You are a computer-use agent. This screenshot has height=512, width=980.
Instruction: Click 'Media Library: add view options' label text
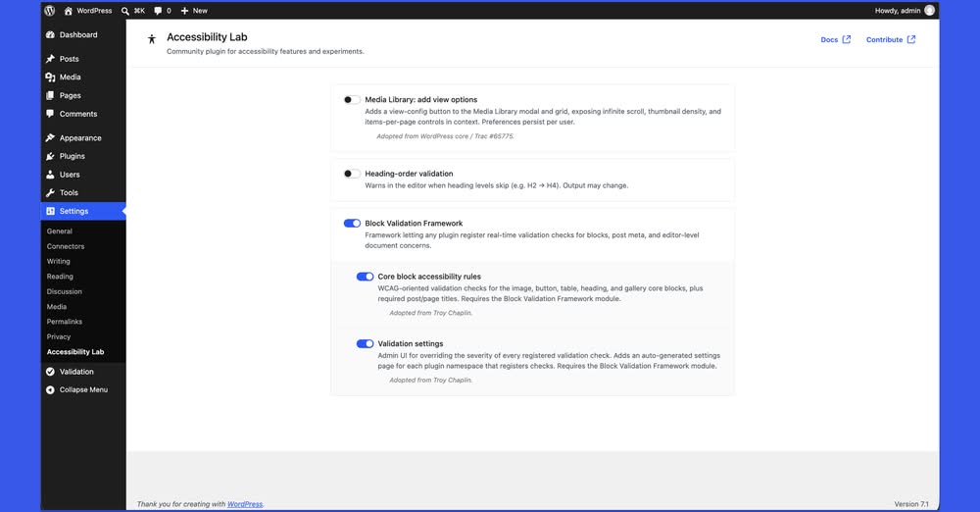(421, 99)
